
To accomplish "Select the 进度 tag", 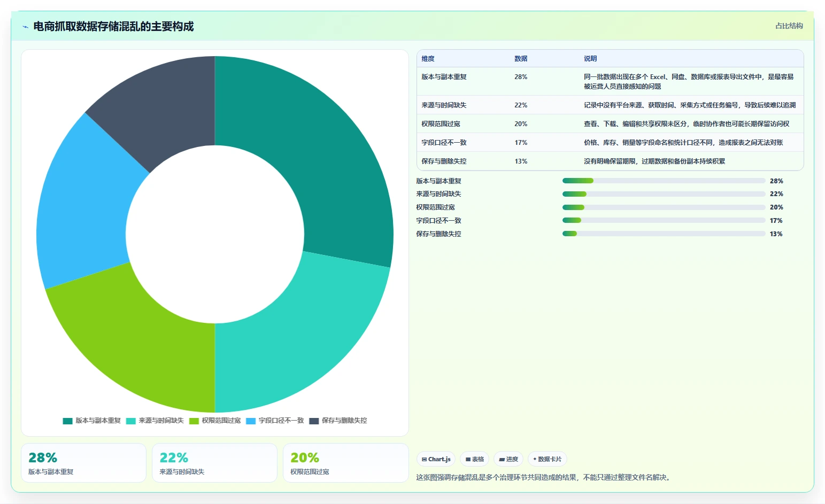I will (x=508, y=459).
